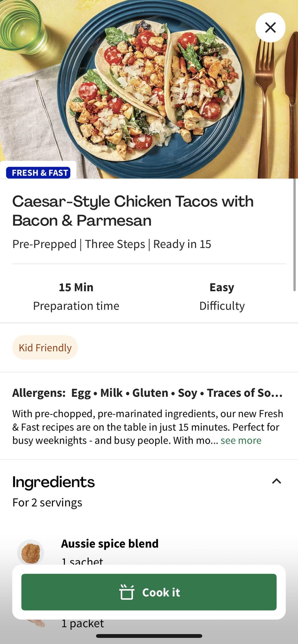Click the vertical scrollbar on right edge
The height and width of the screenshot is (644, 298).
(294, 234)
